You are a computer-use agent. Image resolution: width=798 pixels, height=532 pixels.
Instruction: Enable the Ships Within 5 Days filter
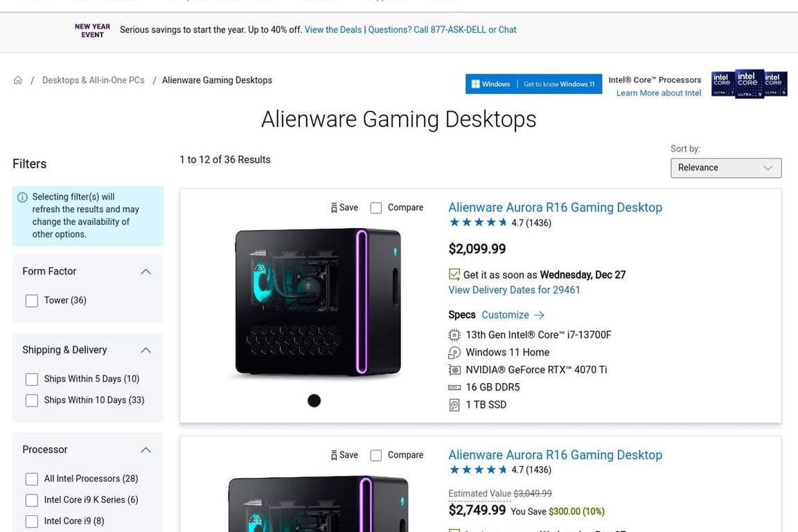coord(31,379)
